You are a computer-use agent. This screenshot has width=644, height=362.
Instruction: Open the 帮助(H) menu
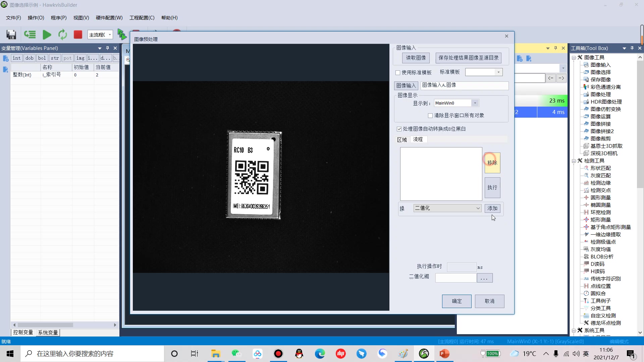pos(169,18)
